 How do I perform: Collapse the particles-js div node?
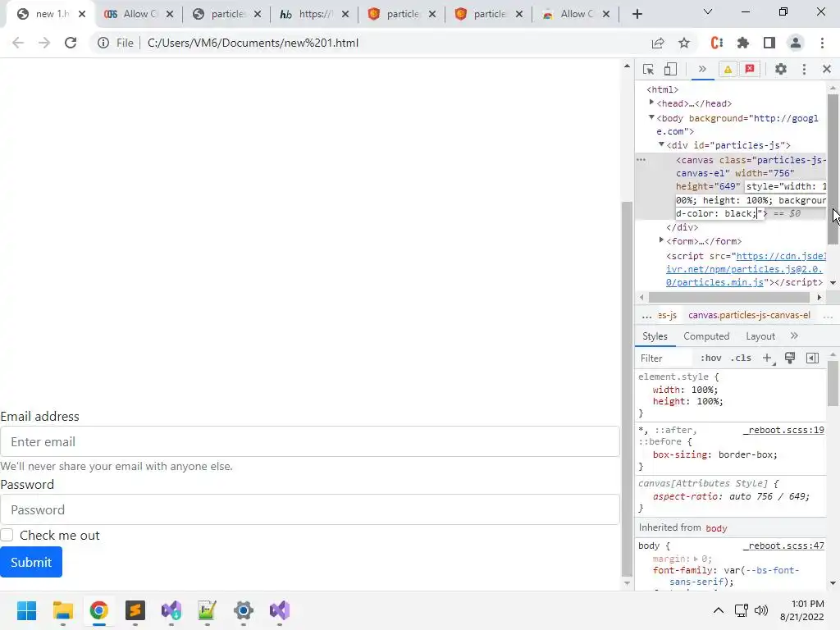[662, 144]
